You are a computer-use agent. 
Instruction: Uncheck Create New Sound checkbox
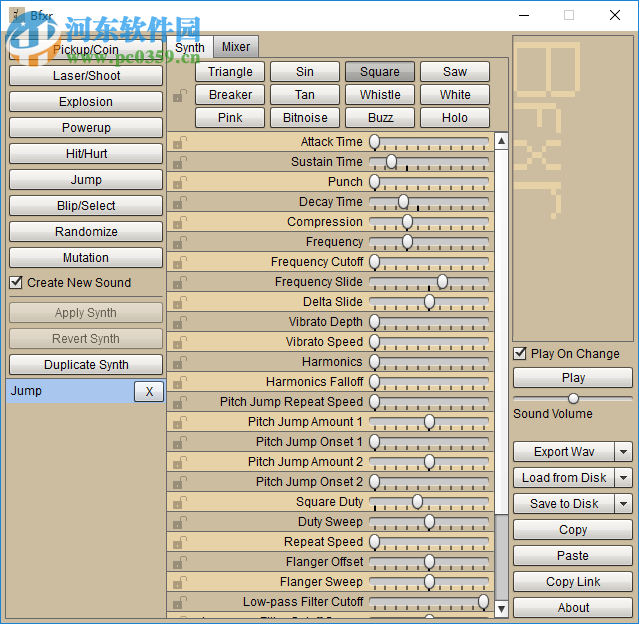coord(16,282)
